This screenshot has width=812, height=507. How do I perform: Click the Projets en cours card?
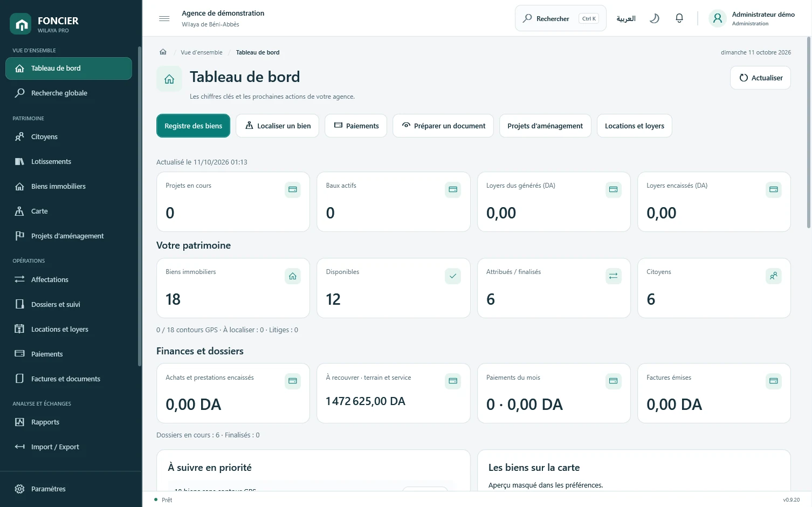click(x=233, y=202)
